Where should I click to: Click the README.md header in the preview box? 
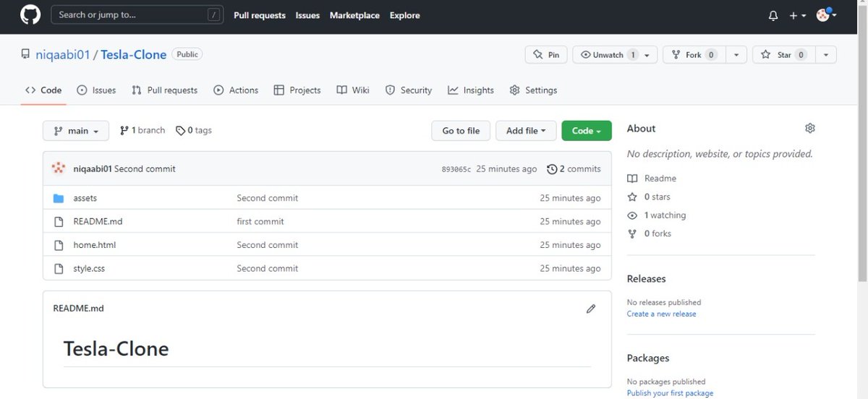pyautogui.click(x=78, y=308)
